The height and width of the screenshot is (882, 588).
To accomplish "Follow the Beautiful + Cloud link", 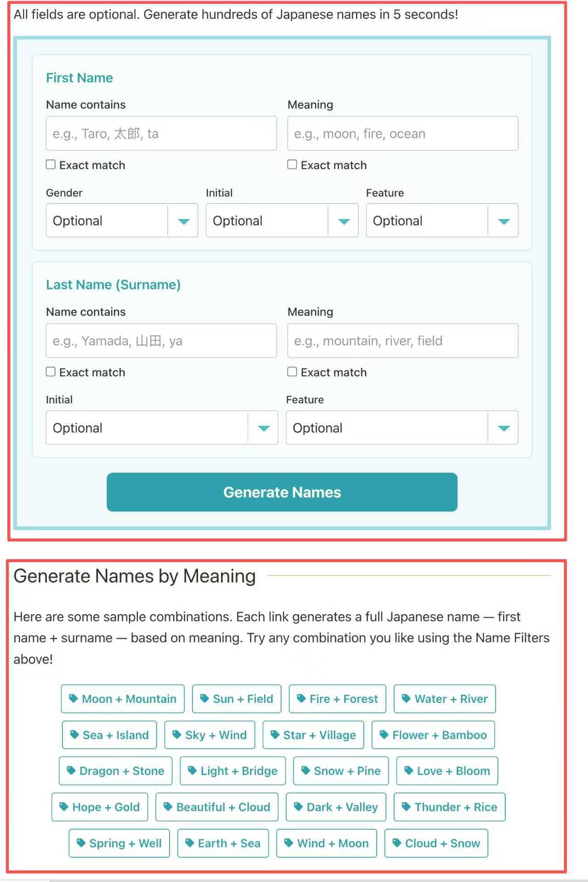I will [x=217, y=807].
